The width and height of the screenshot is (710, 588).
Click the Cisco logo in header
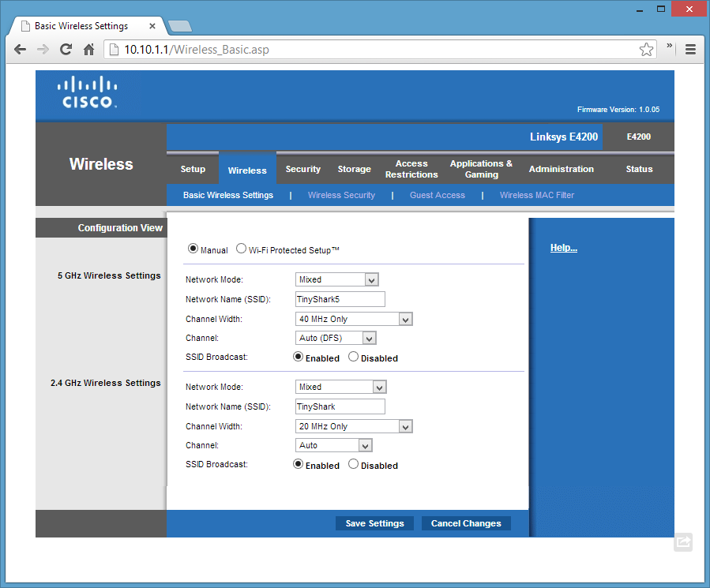click(88, 92)
